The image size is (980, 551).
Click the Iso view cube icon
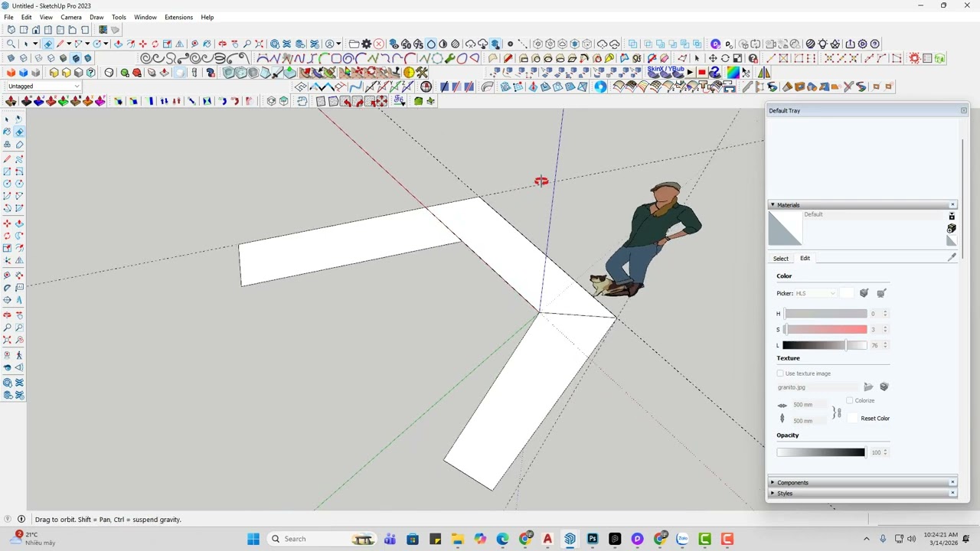[x=11, y=29]
